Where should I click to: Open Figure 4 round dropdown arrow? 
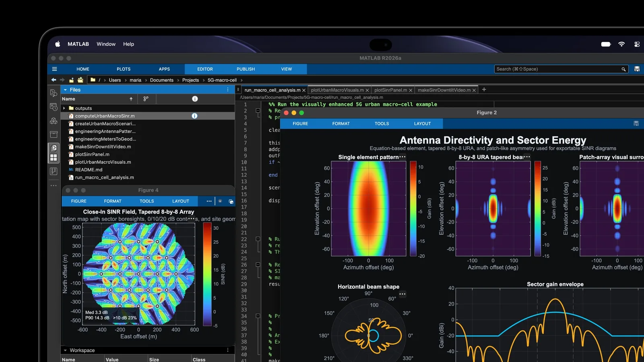pos(220,201)
